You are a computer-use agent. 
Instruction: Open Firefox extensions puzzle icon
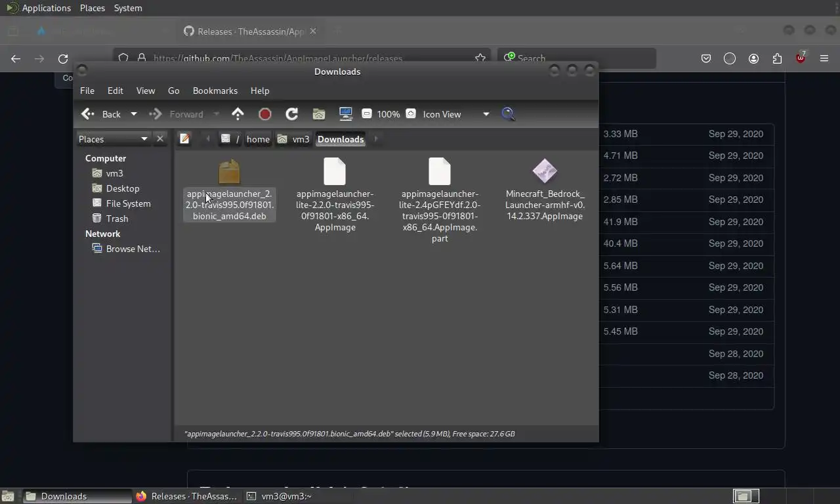pos(777,58)
